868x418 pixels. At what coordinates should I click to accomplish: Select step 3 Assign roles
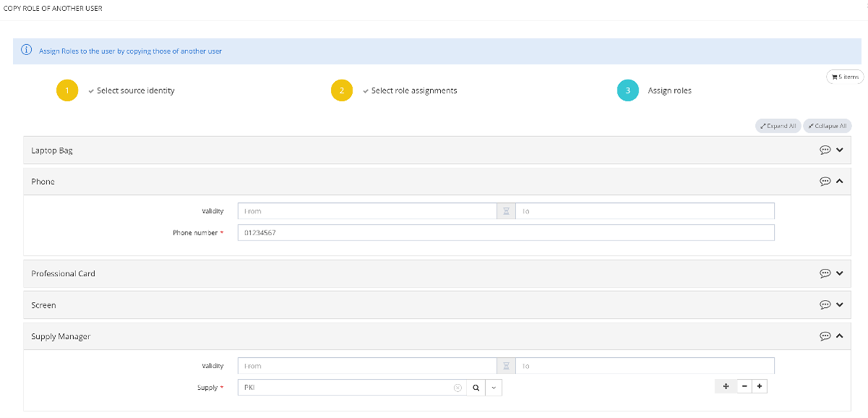[x=654, y=91]
